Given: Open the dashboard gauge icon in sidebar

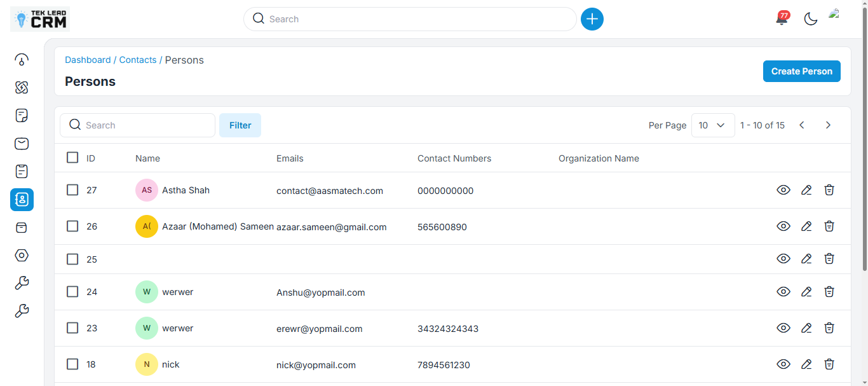Looking at the screenshot, I should point(22,60).
